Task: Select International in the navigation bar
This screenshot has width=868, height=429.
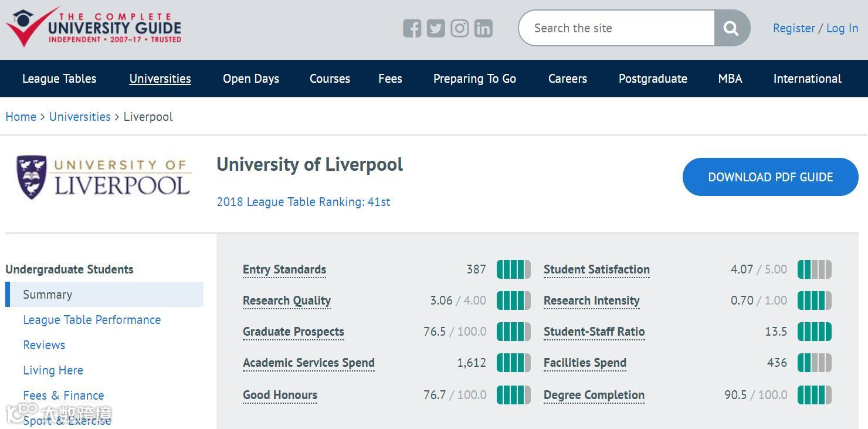Action: (x=808, y=79)
